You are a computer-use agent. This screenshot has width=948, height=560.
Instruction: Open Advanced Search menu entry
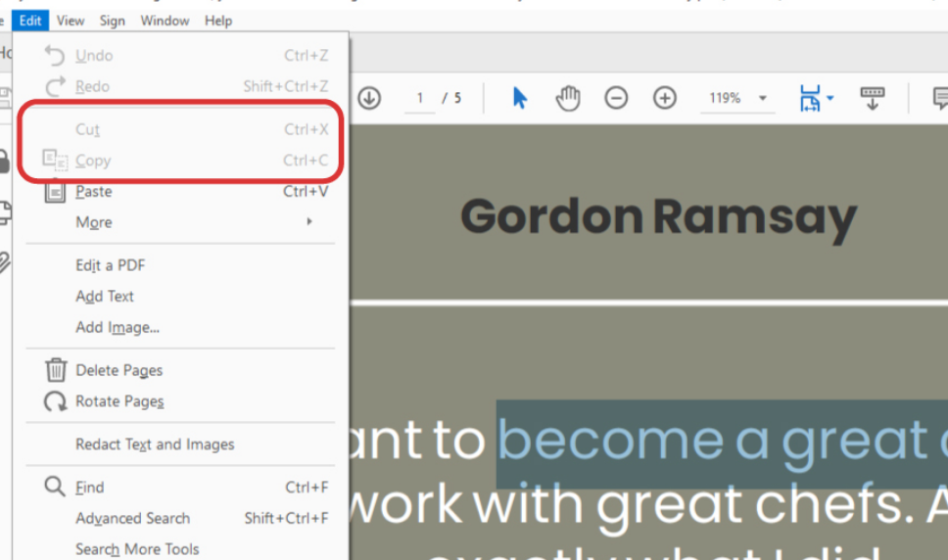pyautogui.click(x=180, y=518)
